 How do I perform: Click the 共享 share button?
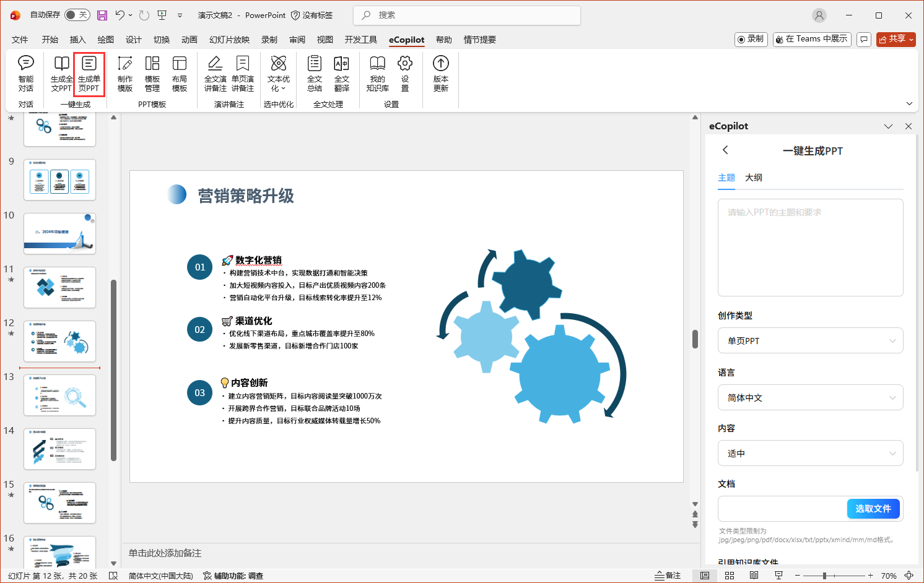click(x=896, y=39)
